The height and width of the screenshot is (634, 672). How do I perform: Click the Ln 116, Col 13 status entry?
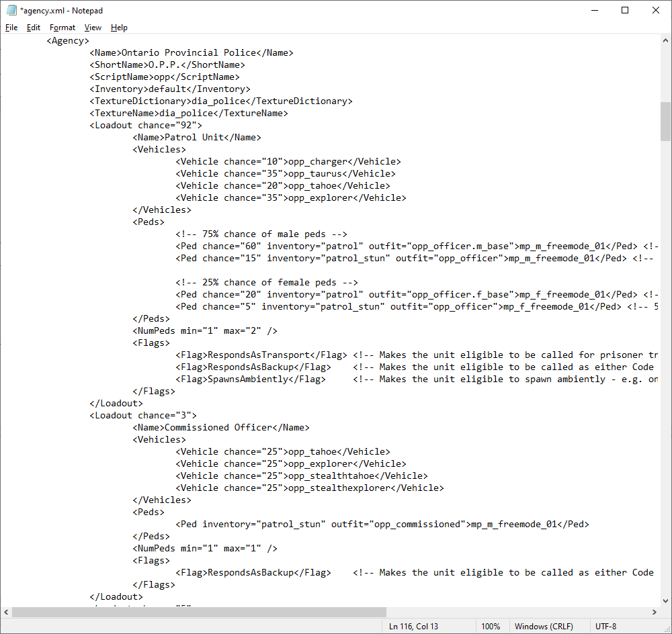tap(413, 627)
